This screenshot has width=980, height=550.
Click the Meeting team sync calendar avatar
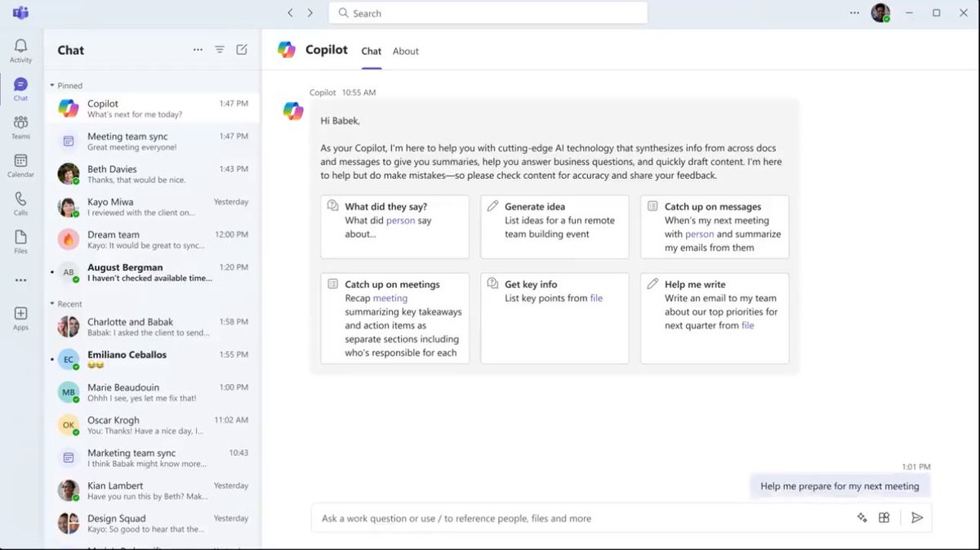tap(69, 141)
